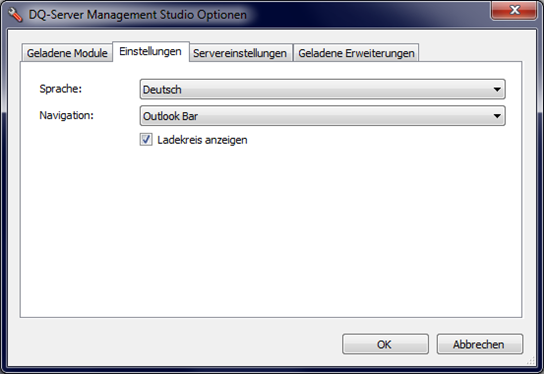The height and width of the screenshot is (374, 544).
Task: Expand the Sprache dropdown arrow
Action: click(497, 90)
